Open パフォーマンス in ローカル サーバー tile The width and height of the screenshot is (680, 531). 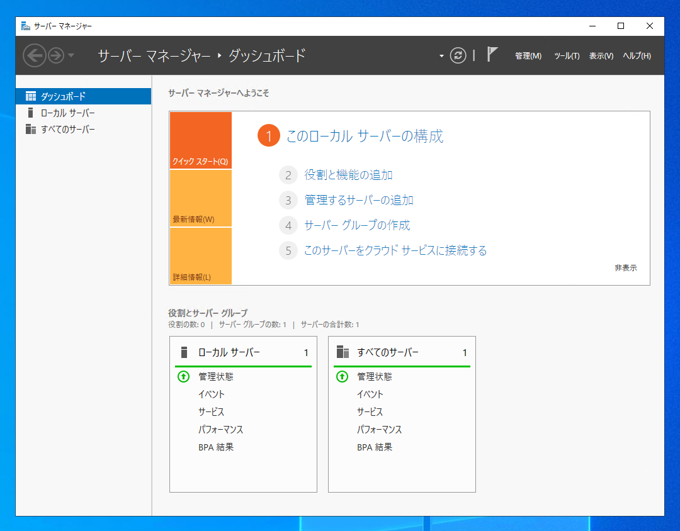[220, 429]
